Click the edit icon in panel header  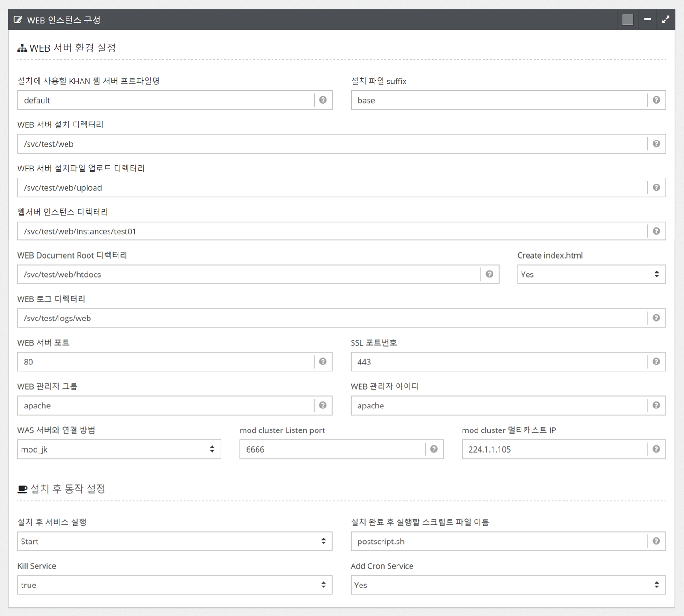pos(18,20)
